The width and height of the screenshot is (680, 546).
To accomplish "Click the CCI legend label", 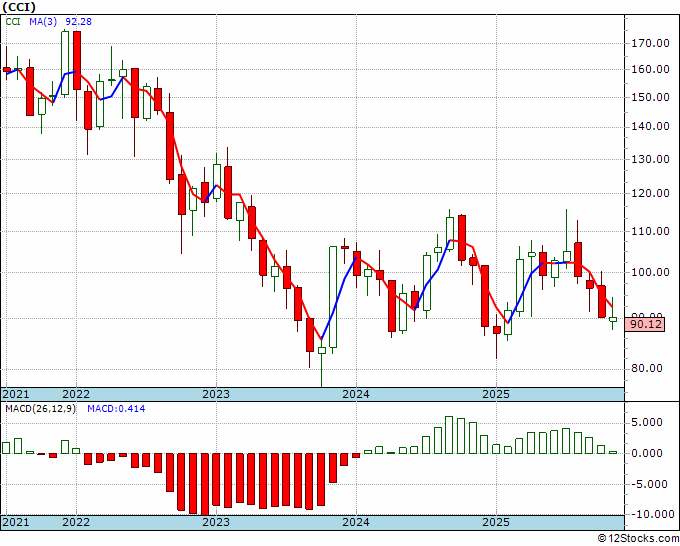I will click(13, 21).
